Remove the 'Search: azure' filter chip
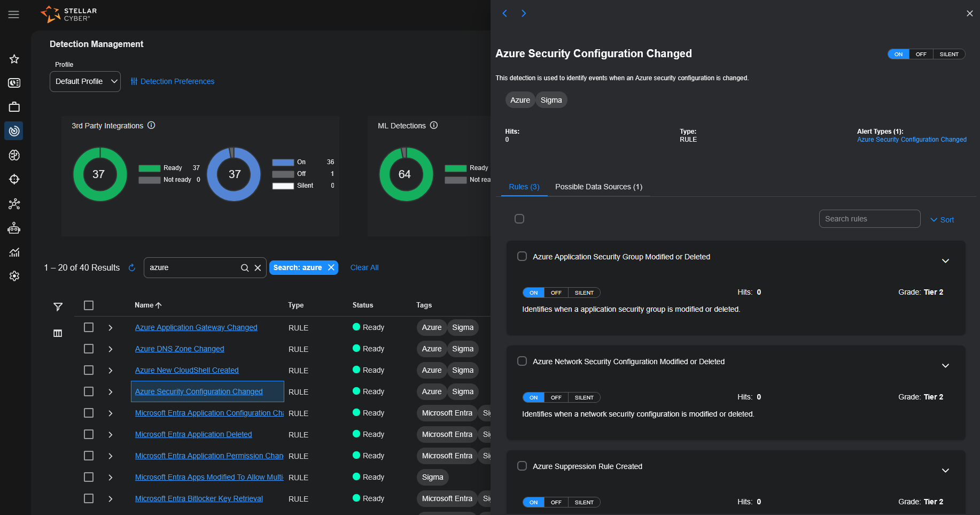 click(x=331, y=267)
